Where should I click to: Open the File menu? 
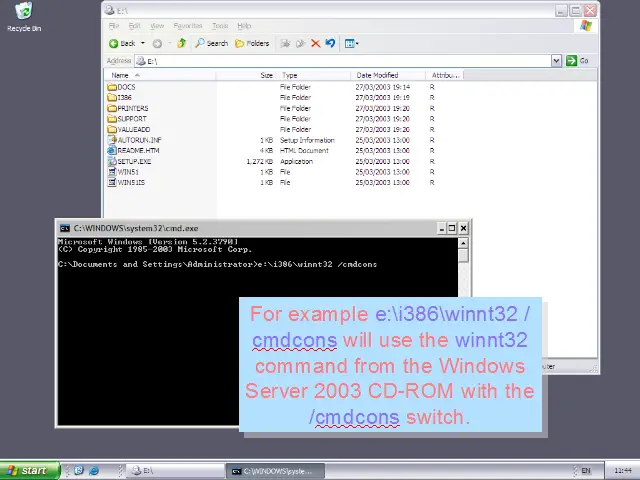[x=114, y=26]
